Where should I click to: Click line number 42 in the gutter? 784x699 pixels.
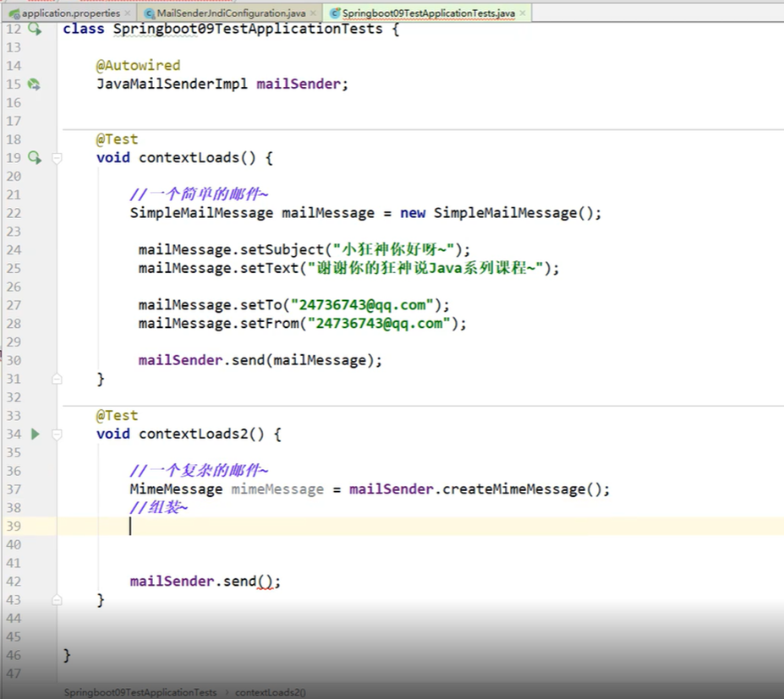click(x=14, y=582)
